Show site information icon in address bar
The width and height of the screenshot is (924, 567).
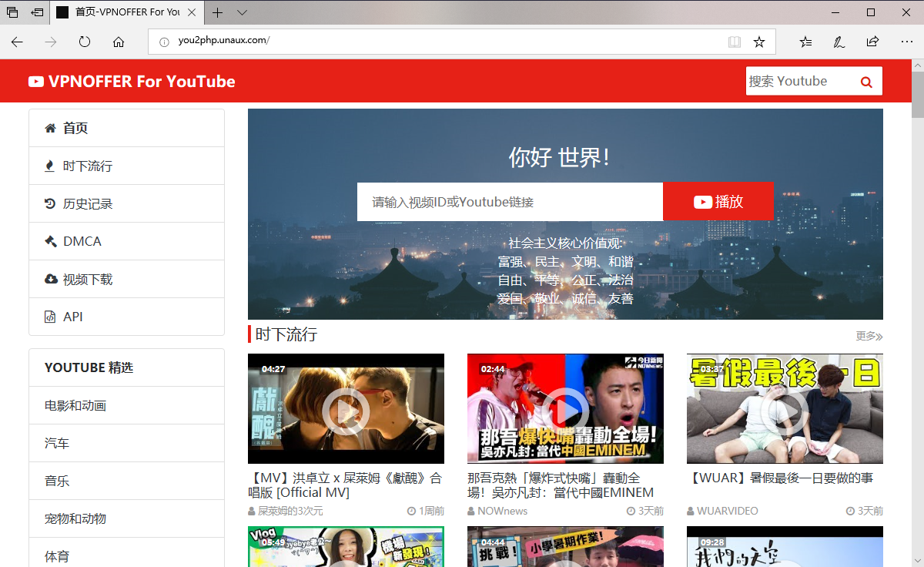pos(164,42)
